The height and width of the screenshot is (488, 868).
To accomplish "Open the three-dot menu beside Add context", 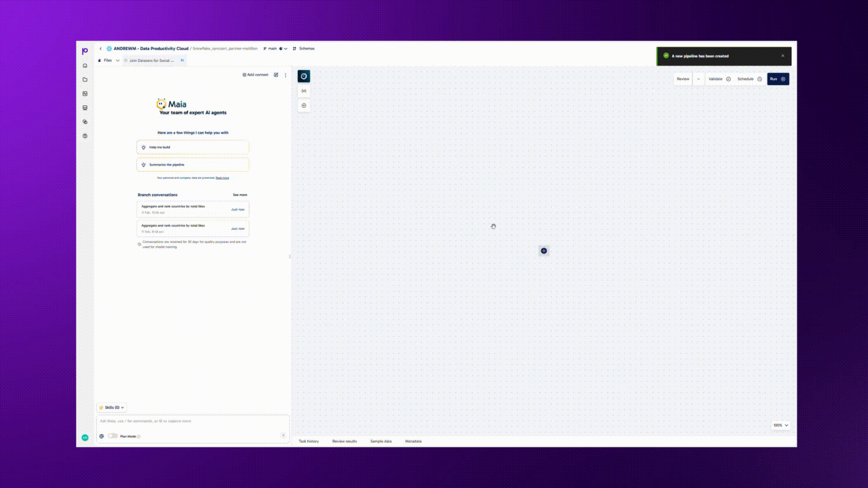I will click(x=285, y=75).
